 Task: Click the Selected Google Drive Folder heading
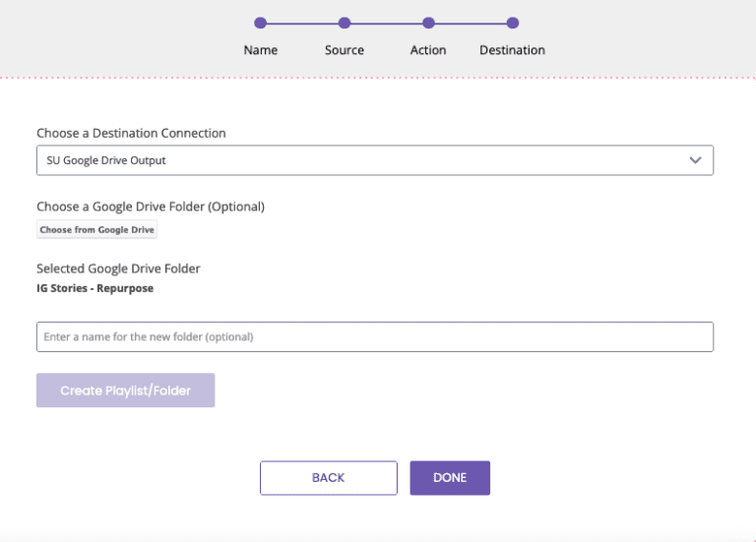click(x=118, y=268)
